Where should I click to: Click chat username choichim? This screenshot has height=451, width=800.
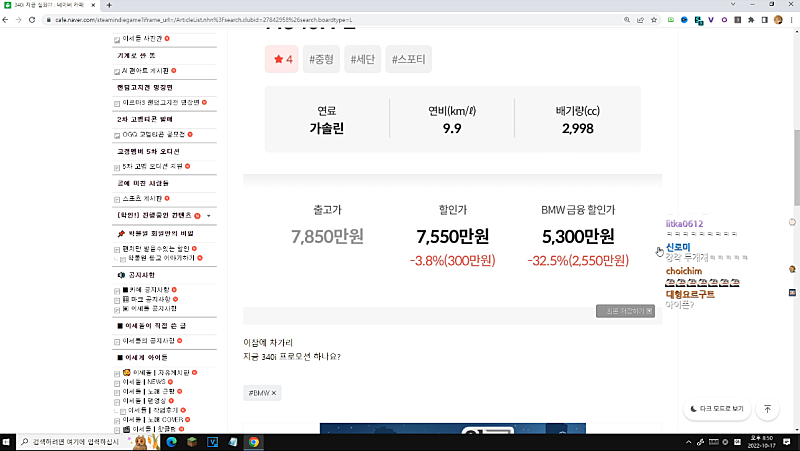point(684,271)
